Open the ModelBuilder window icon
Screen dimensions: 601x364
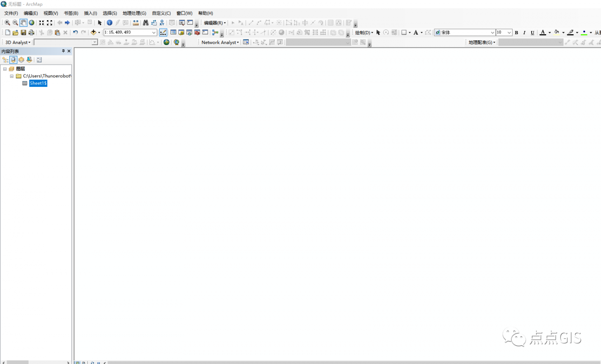[x=215, y=32]
